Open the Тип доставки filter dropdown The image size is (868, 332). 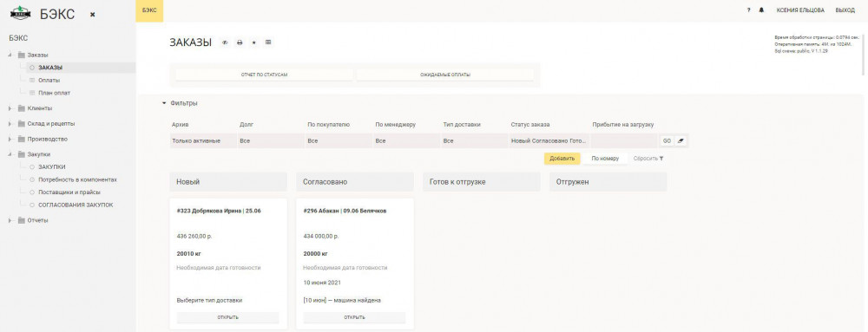point(474,141)
